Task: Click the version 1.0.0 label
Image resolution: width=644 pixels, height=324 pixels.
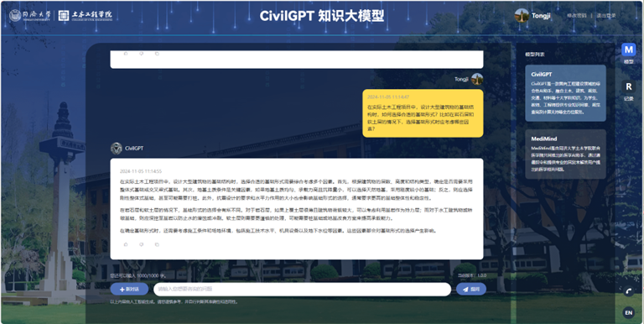Action: [x=472, y=276]
